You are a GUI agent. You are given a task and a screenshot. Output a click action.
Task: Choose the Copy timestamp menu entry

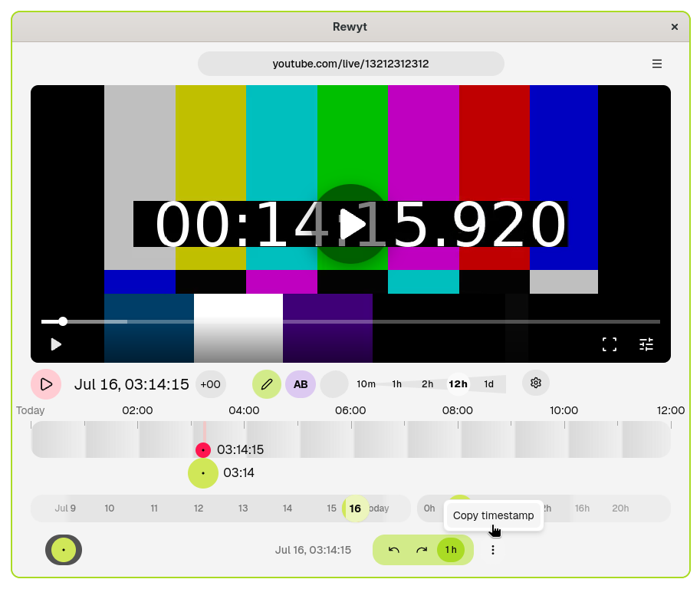[493, 515]
